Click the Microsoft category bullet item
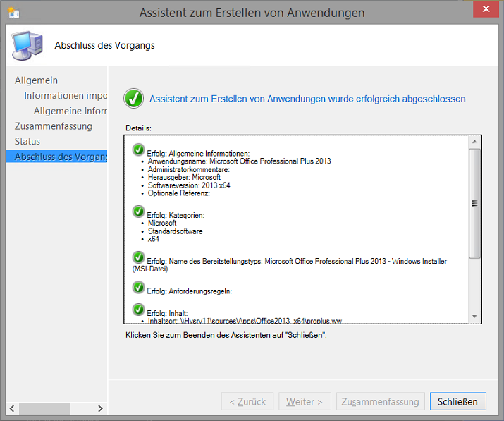This screenshot has width=504, height=421. (162, 223)
